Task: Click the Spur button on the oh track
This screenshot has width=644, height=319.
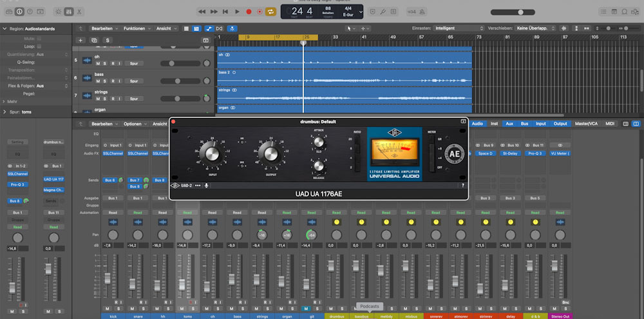Action: pyautogui.click(x=134, y=63)
